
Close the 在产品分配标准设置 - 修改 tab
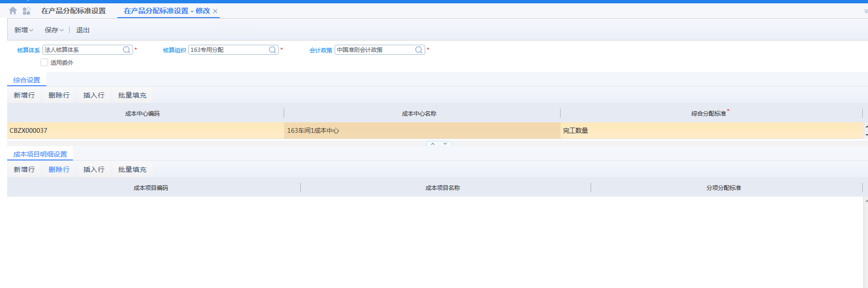[215, 11]
